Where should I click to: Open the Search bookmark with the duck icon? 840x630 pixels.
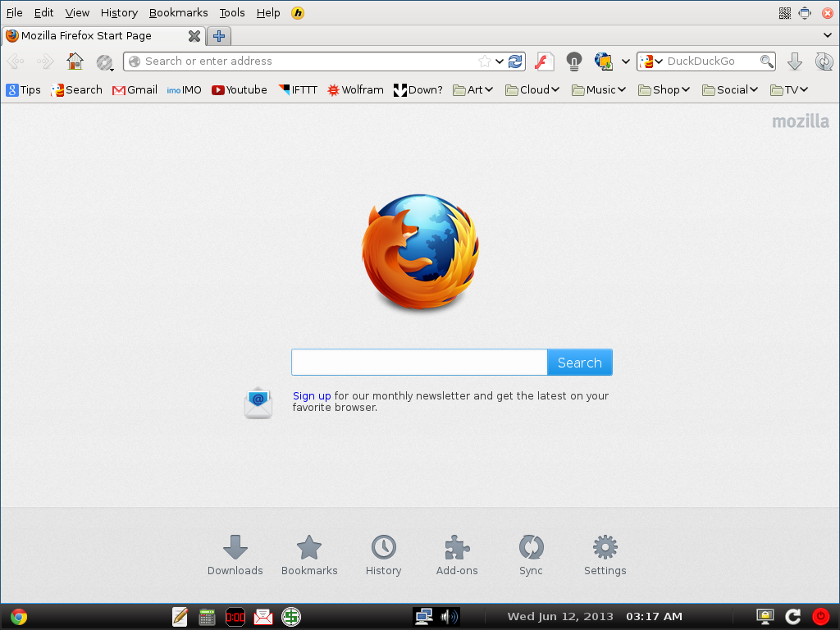pos(76,90)
